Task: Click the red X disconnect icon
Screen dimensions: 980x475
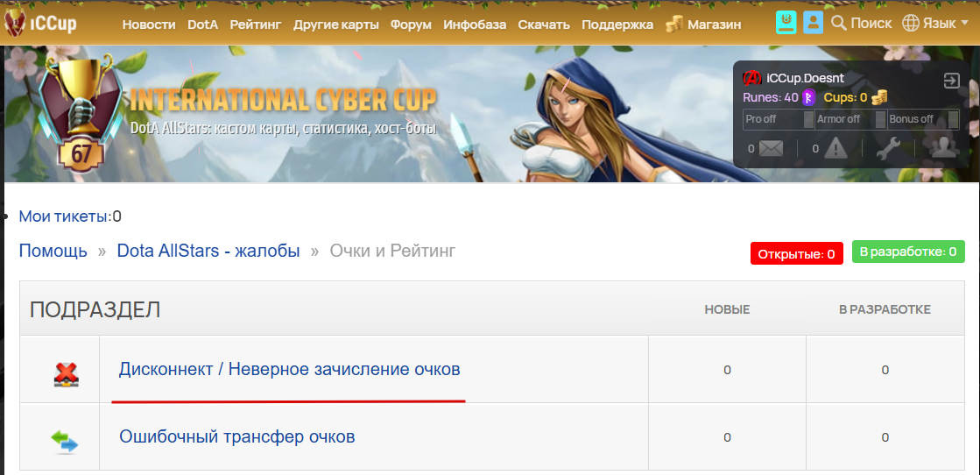Action: point(67,375)
